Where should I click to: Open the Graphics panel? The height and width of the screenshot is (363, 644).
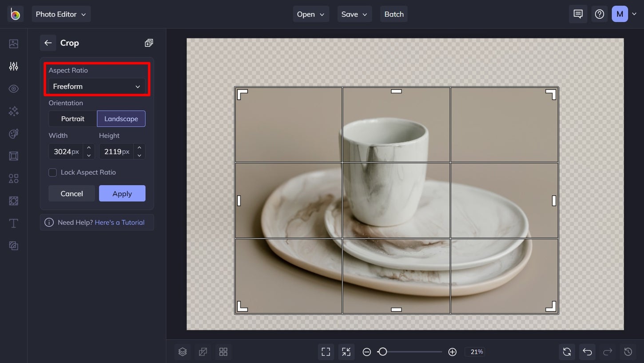point(13,178)
